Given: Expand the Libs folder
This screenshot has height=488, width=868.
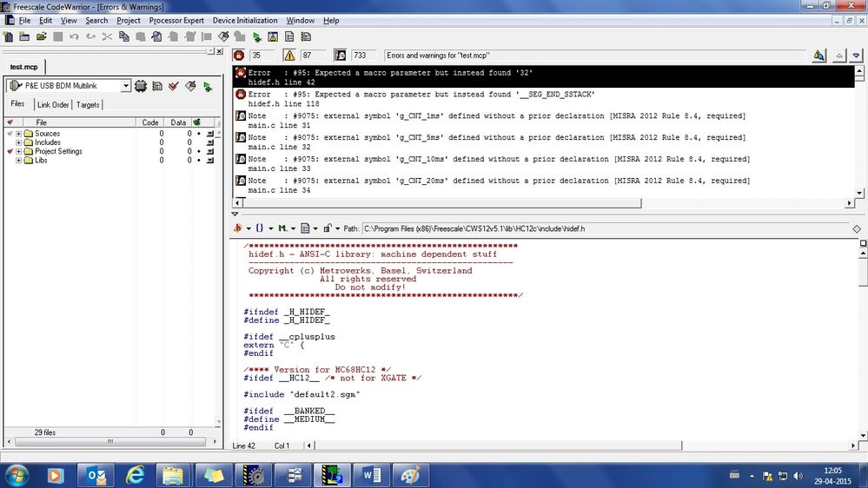Looking at the screenshot, I should coord(19,161).
